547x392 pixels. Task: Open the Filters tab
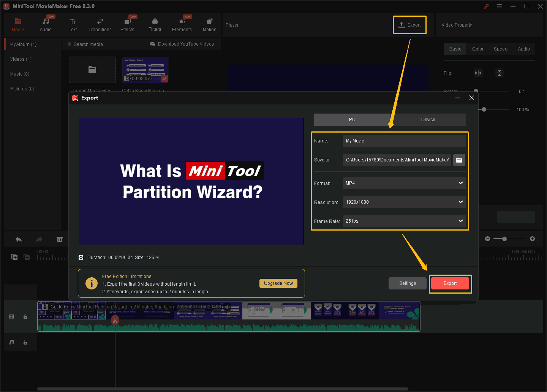tap(155, 25)
